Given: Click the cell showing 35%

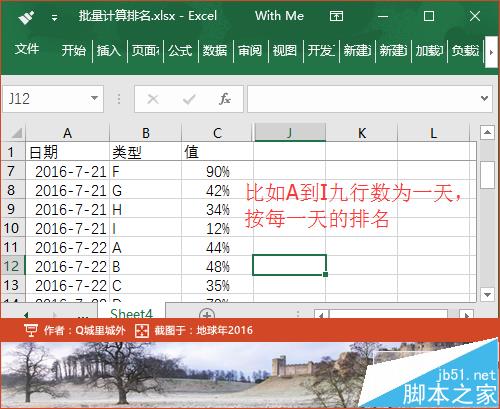Looking at the screenshot, I should click(217, 285).
